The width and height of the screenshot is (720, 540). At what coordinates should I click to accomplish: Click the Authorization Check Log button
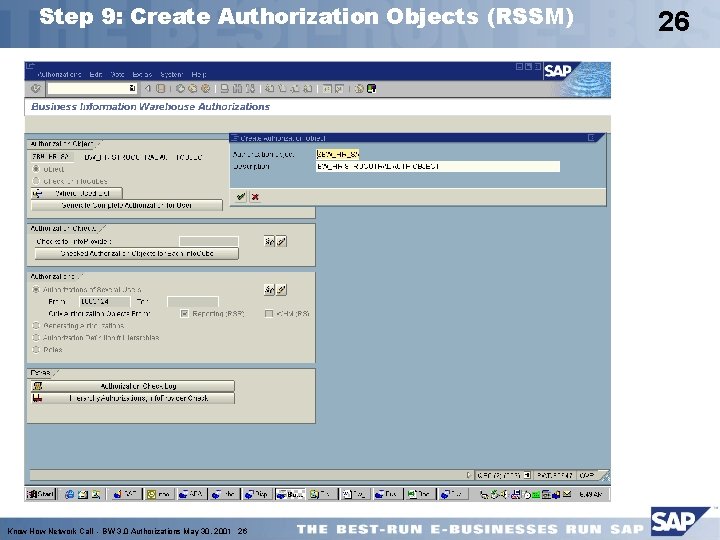[133, 386]
